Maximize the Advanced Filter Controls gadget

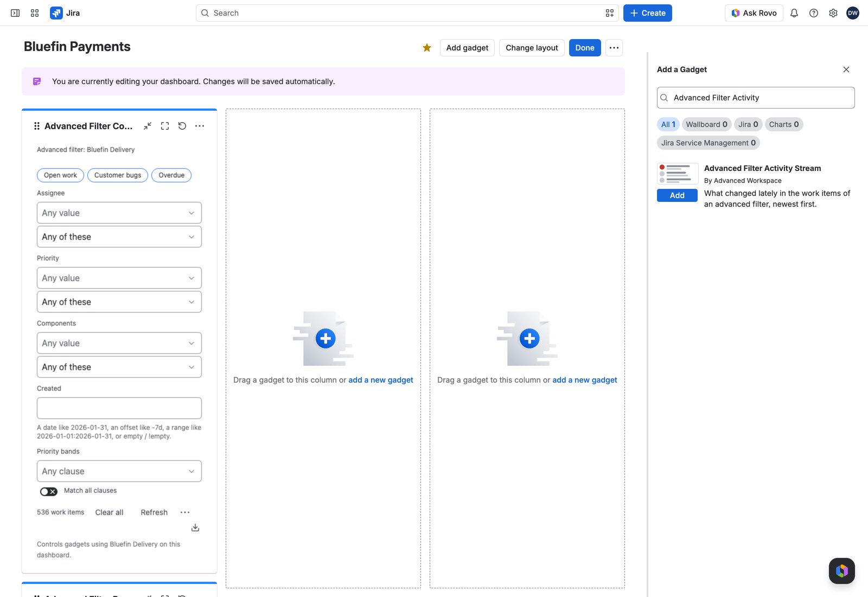165,126
